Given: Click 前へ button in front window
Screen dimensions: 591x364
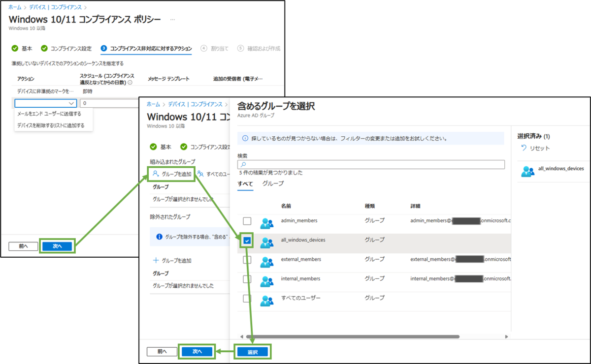Looking at the screenshot, I should click(x=163, y=352).
